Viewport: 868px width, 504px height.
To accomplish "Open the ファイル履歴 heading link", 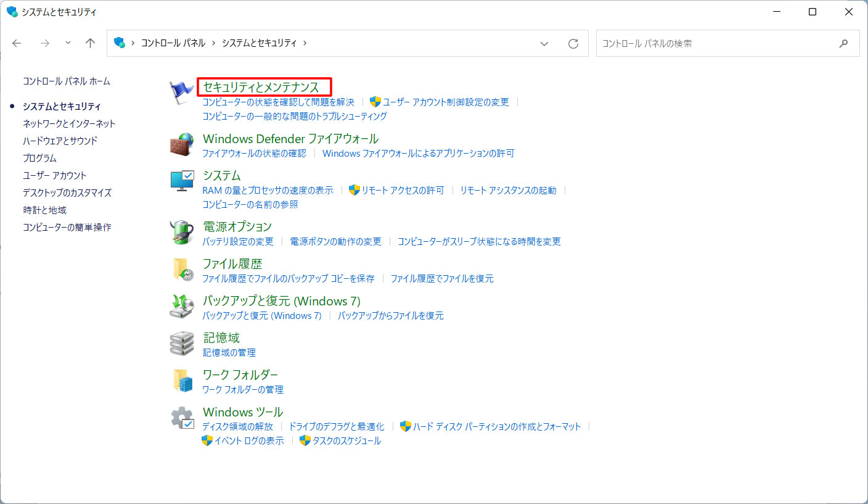I will pyautogui.click(x=232, y=263).
